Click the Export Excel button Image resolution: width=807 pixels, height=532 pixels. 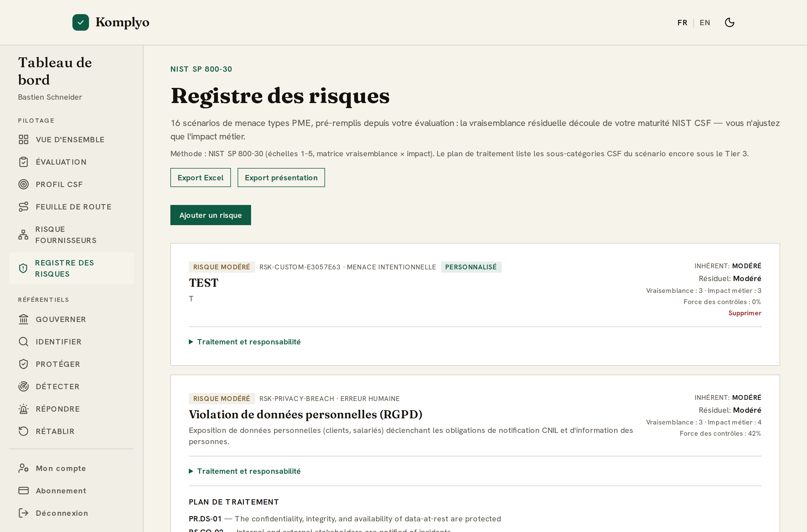point(200,178)
